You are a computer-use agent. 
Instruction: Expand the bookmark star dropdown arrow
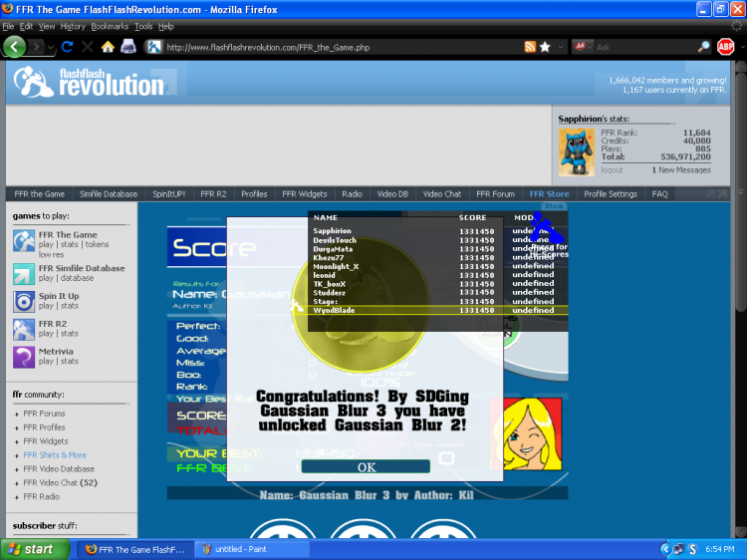click(561, 47)
